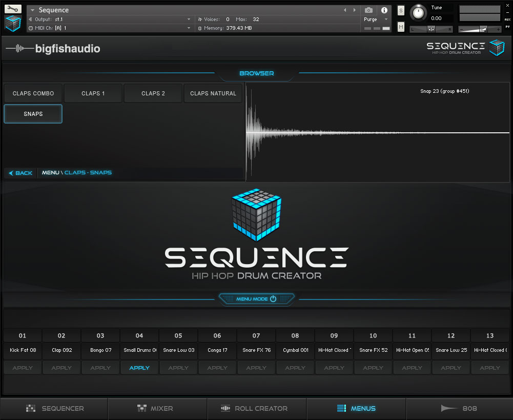This screenshot has width=513, height=420.
Task: Open the info icon next to camera
Action: coord(384,10)
